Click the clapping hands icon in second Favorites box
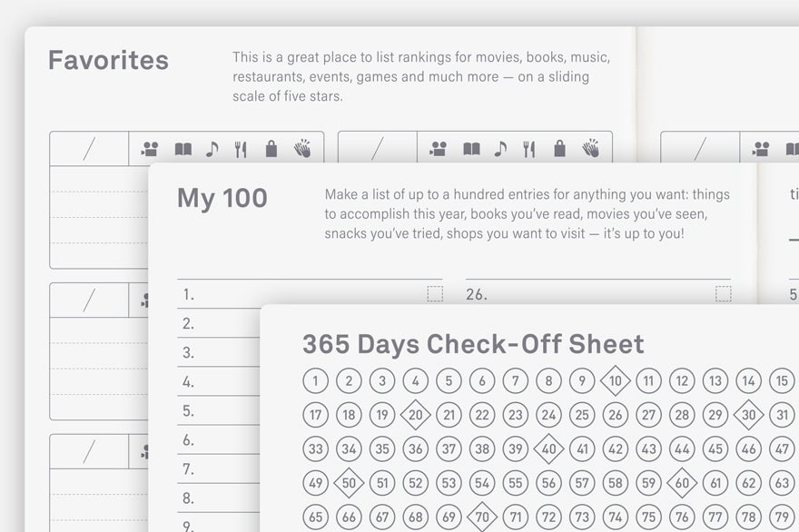 tap(590, 148)
